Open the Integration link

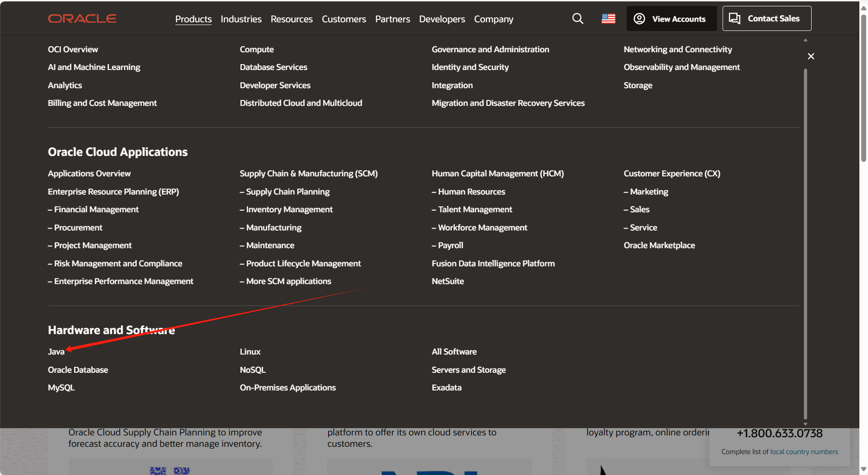[x=452, y=85]
